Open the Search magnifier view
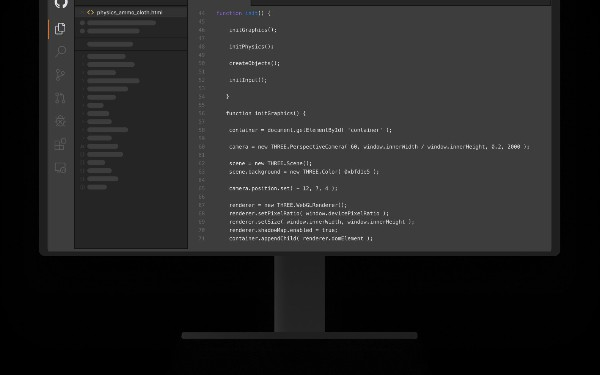This screenshot has width=600, height=375. 60,51
